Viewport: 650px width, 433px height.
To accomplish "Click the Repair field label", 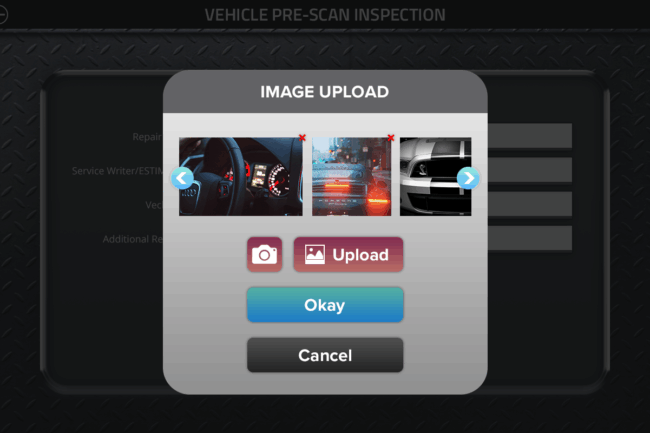I will (x=148, y=137).
